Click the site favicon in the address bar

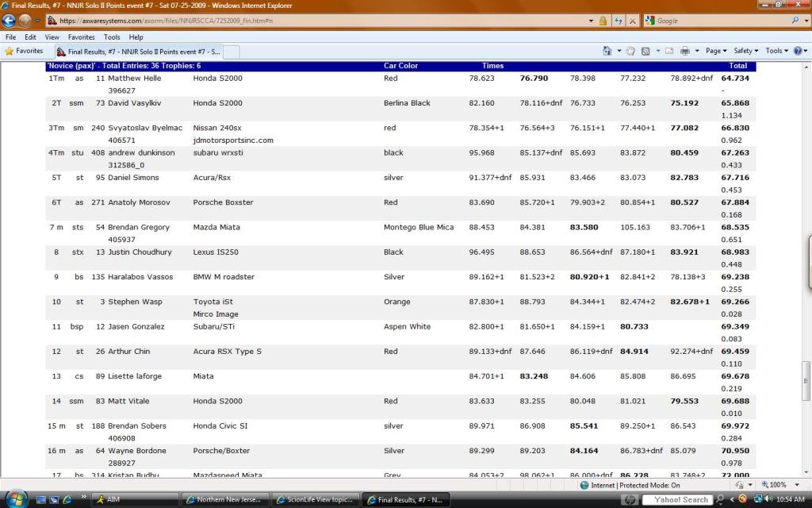tap(52, 21)
